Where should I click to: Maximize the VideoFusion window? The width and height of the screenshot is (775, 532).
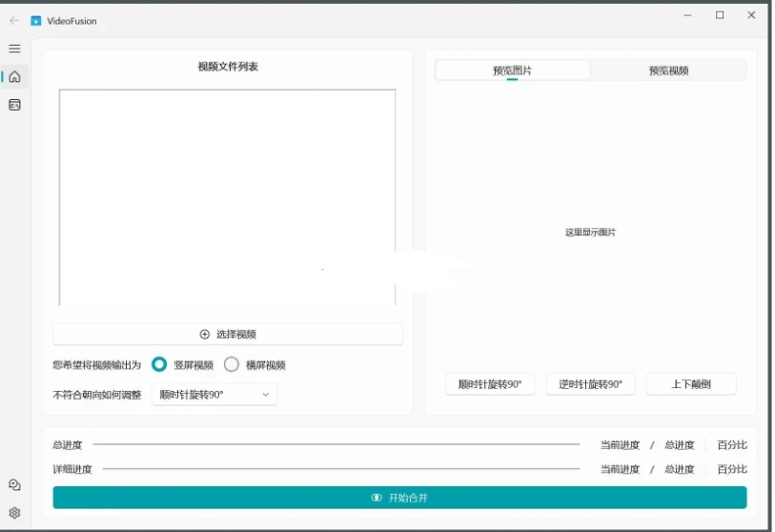coord(720,15)
